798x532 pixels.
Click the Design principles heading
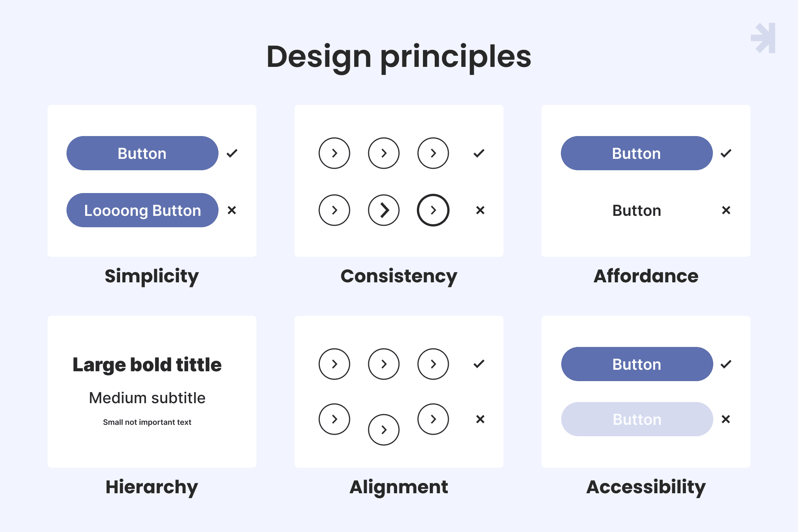click(x=399, y=57)
